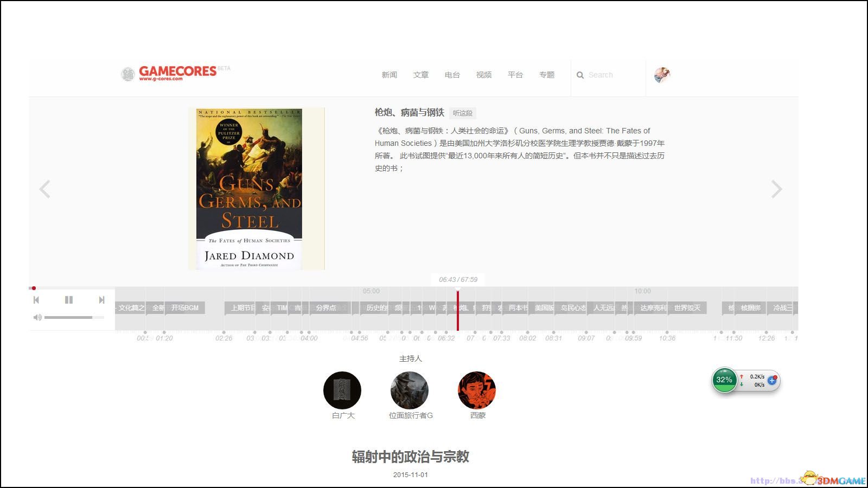Skip to the previous track segment
Image resolution: width=868 pixels, height=488 pixels.
pos(36,300)
